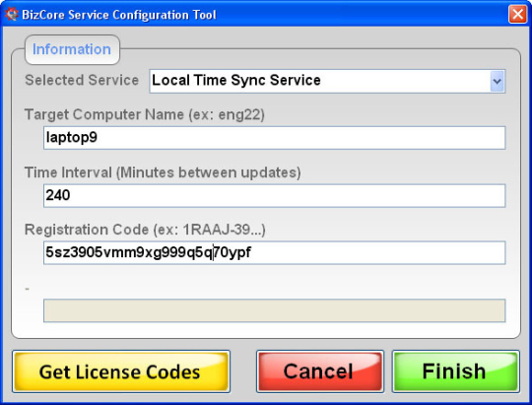Click the Registration Code label text

[145, 230]
